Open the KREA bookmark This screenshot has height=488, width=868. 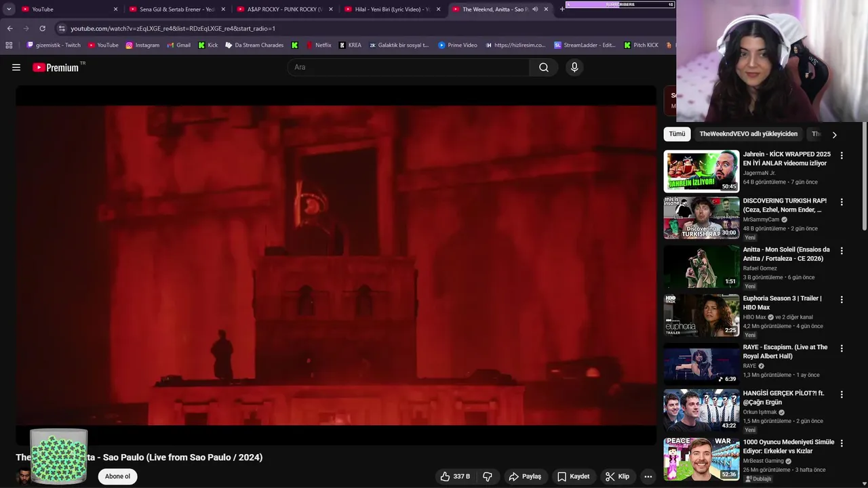[x=350, y=45]
